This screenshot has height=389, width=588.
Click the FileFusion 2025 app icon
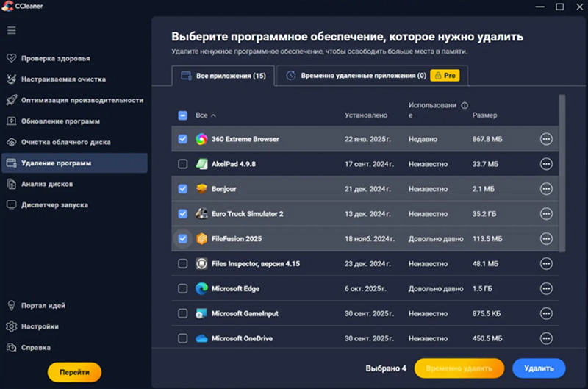point(201,238)
